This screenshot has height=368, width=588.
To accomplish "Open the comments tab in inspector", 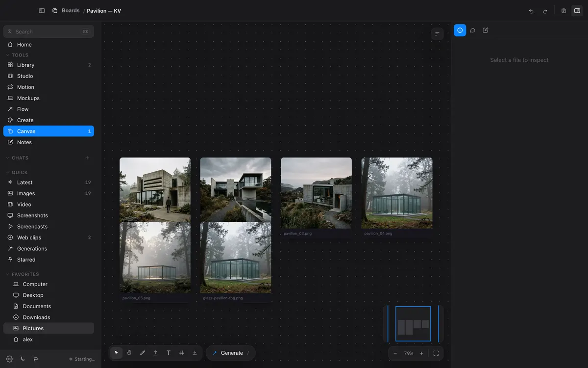I will pos(473,30).
